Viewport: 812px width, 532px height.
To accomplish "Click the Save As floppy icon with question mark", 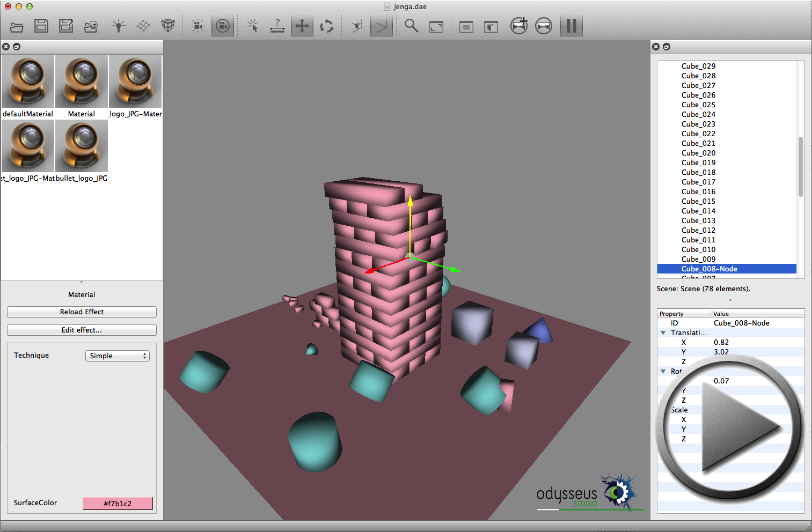I will (66, 26).
